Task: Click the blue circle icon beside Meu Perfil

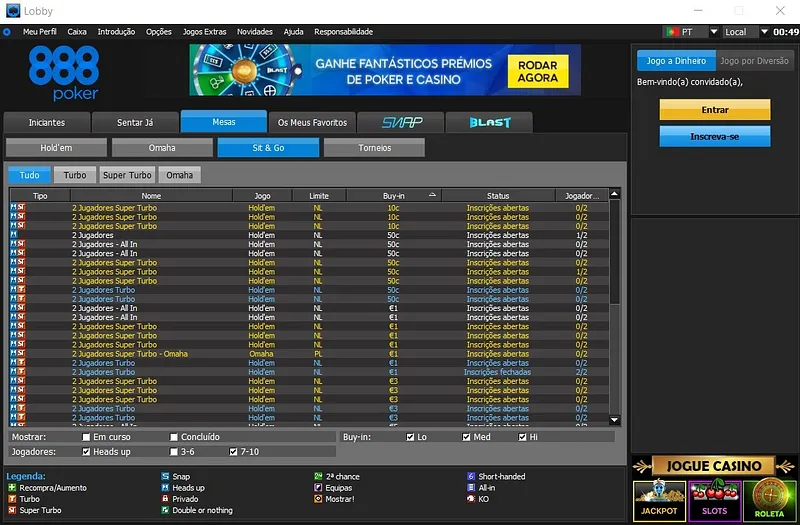Action: (7, 32)
